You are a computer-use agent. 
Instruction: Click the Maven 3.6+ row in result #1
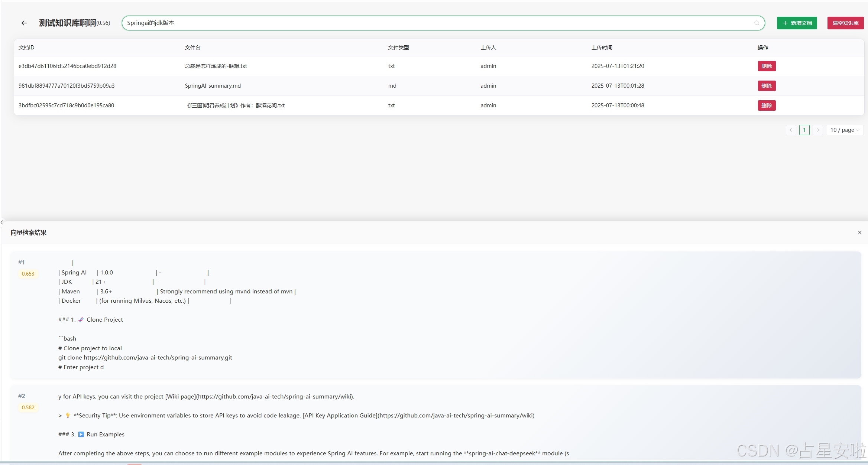click(x=177, y=291)
